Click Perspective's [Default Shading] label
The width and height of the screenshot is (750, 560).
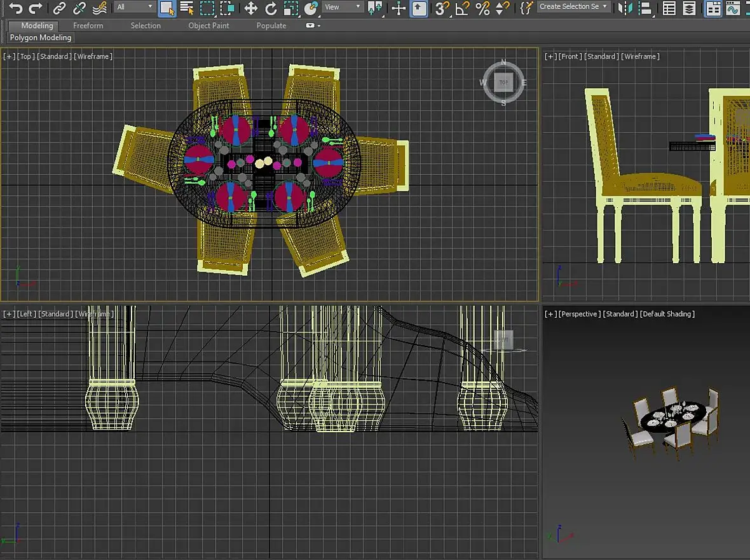click(x=668, y=314)
